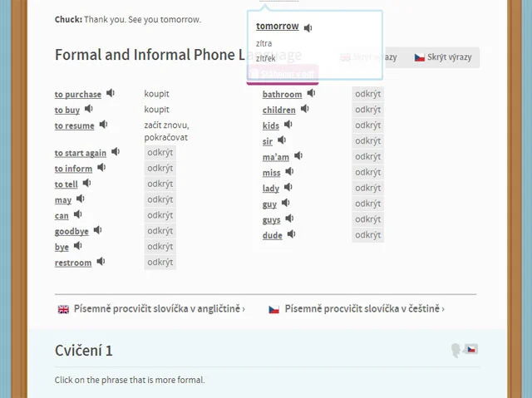
Task: Open 'Písemně procvičit slovíčka v češtině'
Action: tap(357, 309)
